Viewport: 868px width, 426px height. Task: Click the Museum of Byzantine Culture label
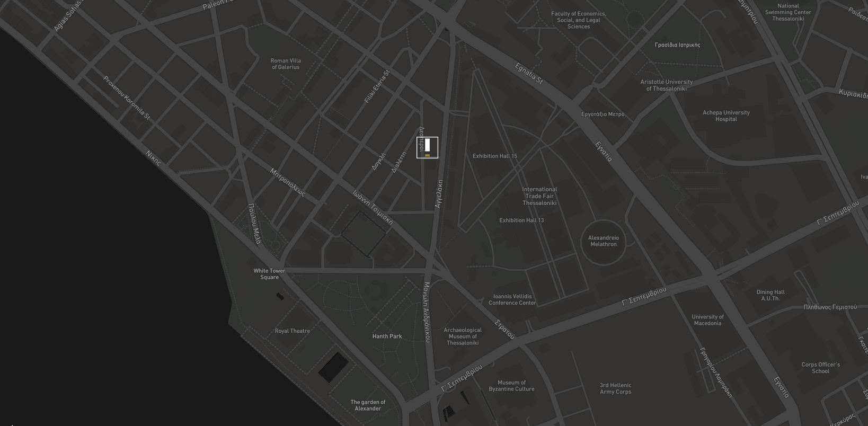tap(511, 386)
